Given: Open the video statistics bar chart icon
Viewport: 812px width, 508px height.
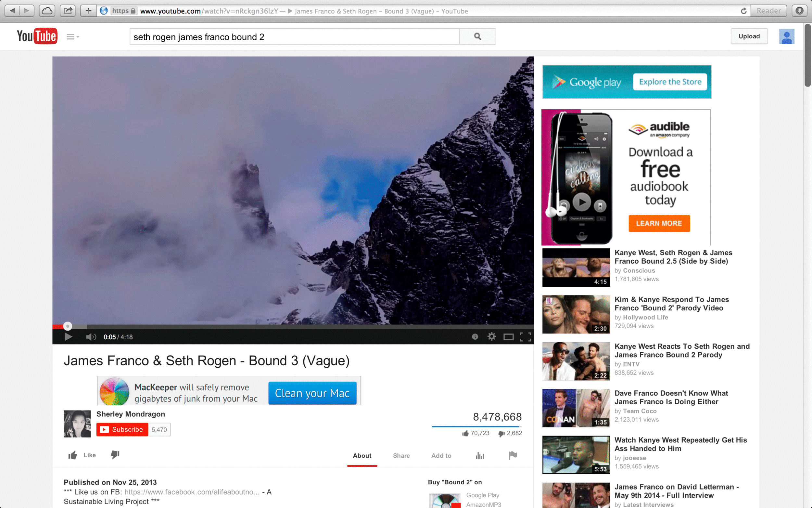Looking at the screenshot, I should coord(480,456).
